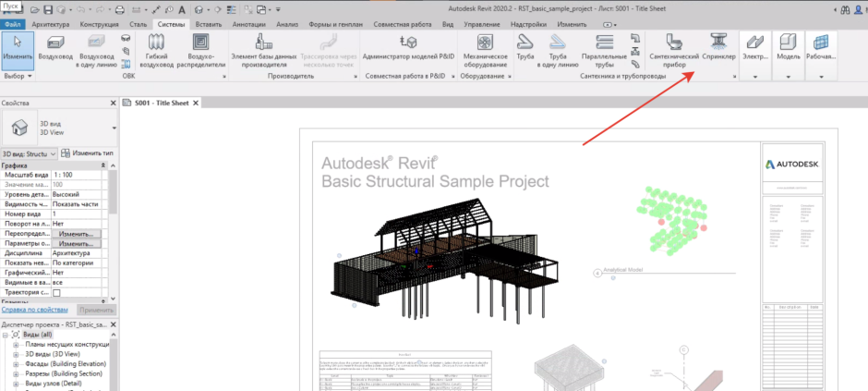The height and width of the screenshot is (391, 868).
Task: Click the Изменить тип button
Action: pyautogui.click(x=88, y=153)
